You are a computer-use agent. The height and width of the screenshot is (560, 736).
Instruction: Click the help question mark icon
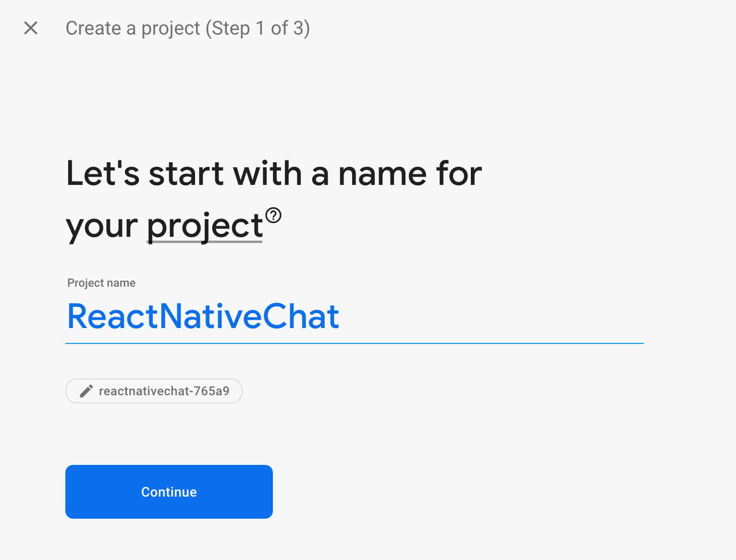273,215
